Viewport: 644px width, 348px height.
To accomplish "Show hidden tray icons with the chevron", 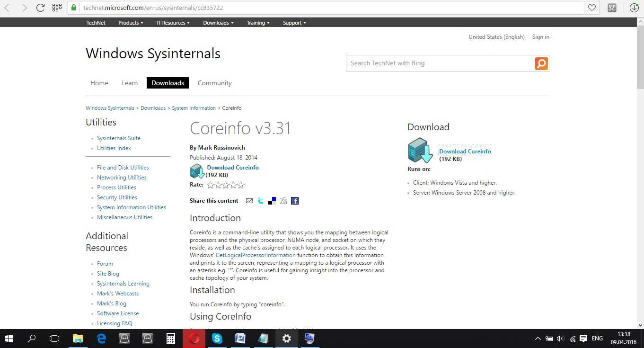I will point(538,339).
